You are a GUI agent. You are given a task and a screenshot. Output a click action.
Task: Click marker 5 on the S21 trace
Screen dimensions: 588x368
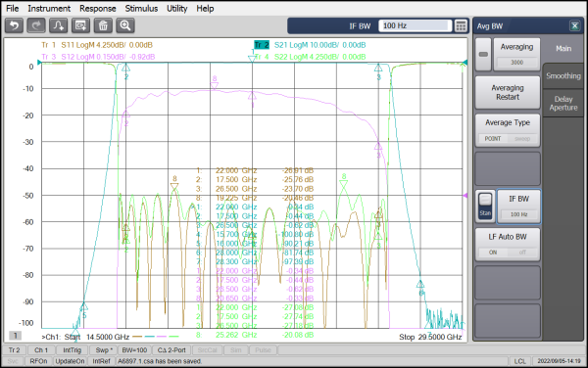click(84, 310)
